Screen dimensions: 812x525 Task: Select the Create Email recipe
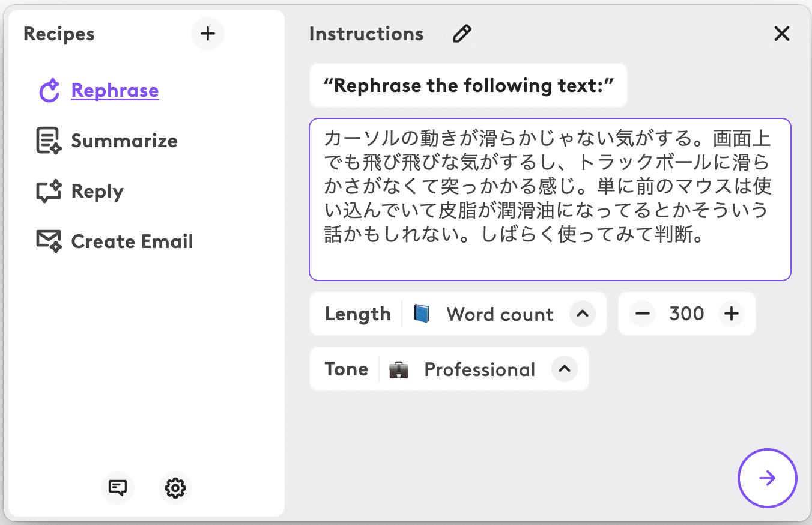[132, 241]
